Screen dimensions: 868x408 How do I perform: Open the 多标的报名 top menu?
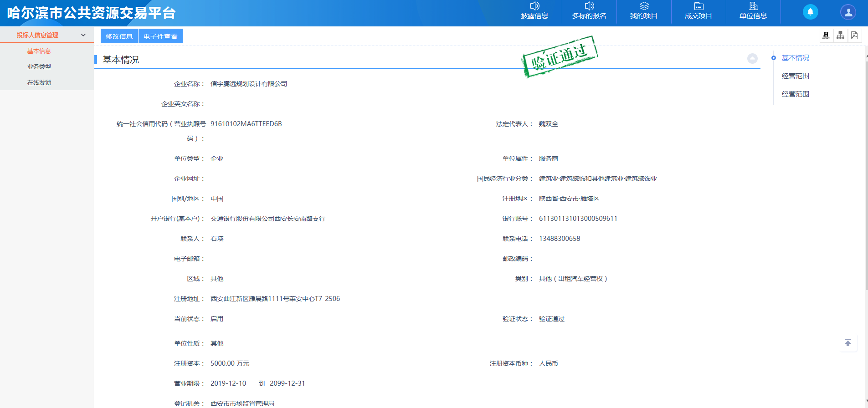coord(589,11)
